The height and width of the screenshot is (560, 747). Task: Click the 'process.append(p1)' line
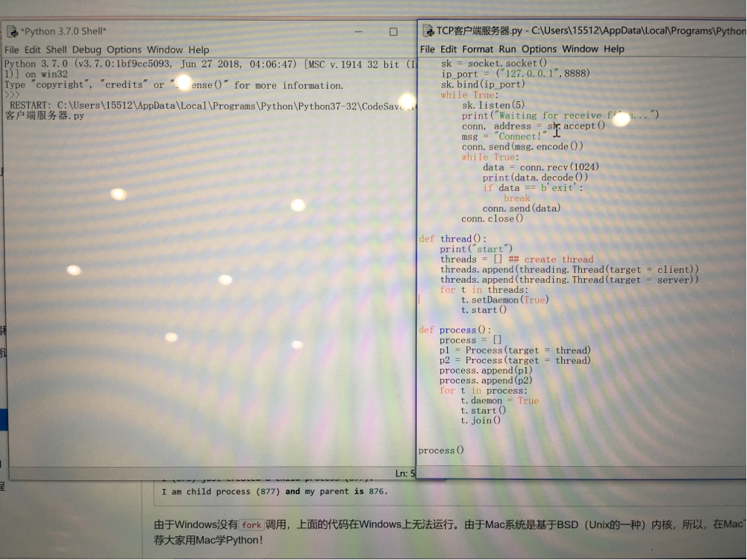pyautogui.click(x=486, y=371)
